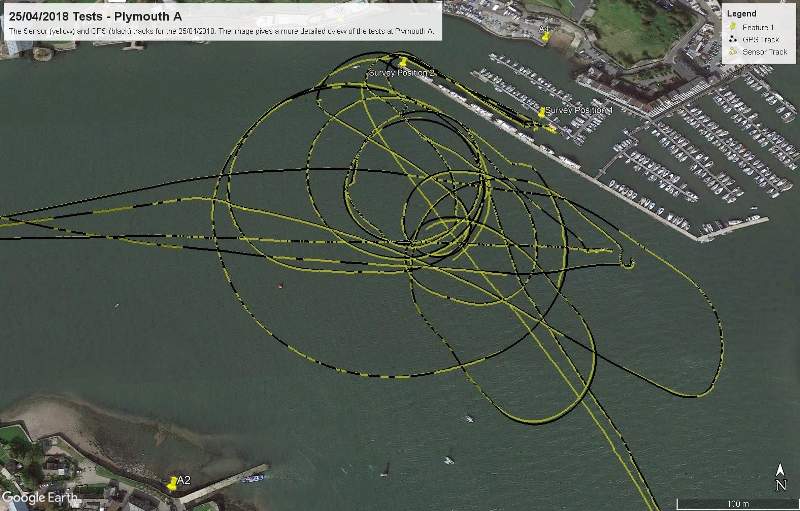
Task: Click the yellow pin at Survey Position 2
Action: pos(403,63)
